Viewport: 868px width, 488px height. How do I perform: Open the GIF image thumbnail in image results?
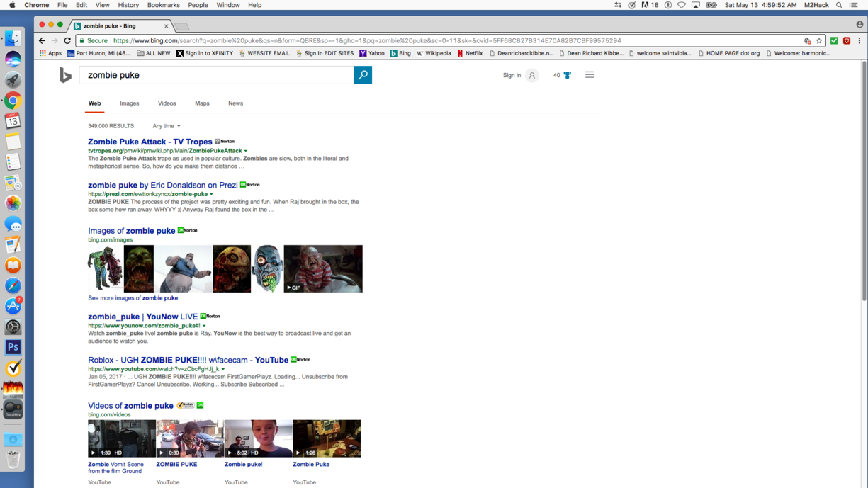pyautogui.click(x=323, y=269)
